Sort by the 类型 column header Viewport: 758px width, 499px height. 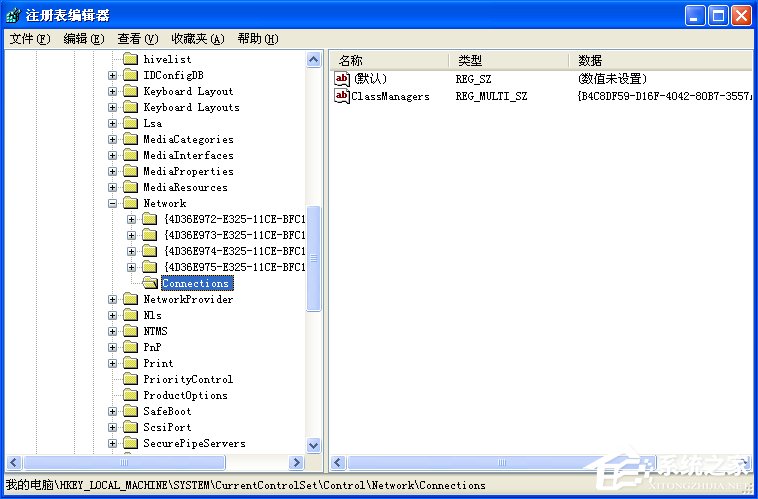click(509, 60)
